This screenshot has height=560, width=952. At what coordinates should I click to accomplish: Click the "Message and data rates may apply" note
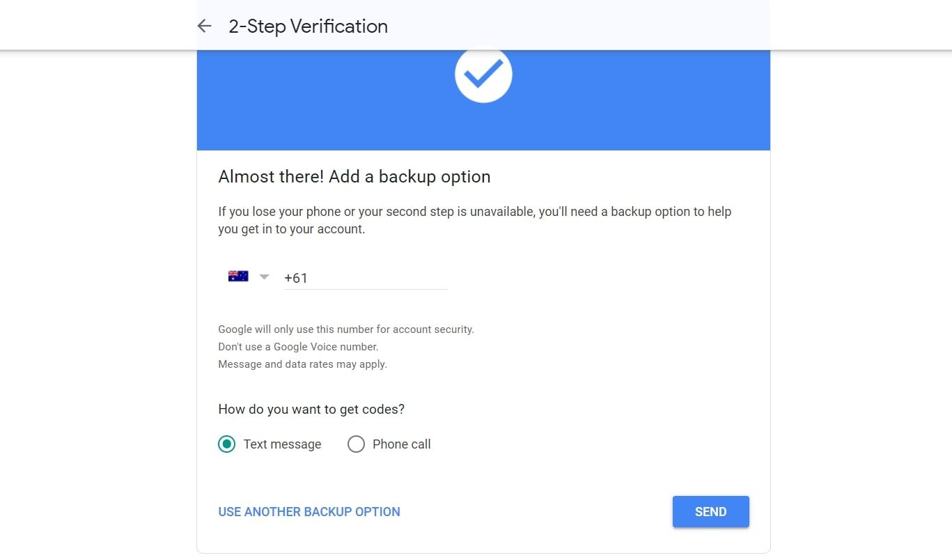[302, 364]
